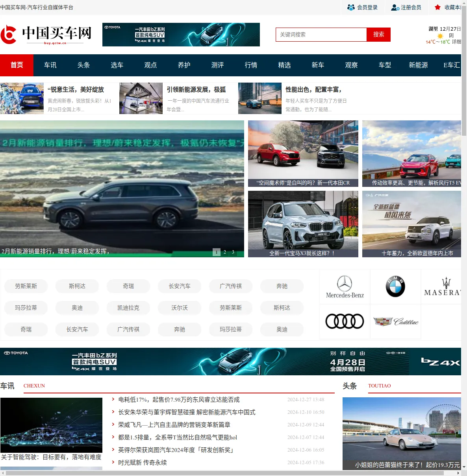Image resolution: width=467 pixels, height=476 pixels.
Task: Open the Audi four-rings logo
Action: pos(345,321)
